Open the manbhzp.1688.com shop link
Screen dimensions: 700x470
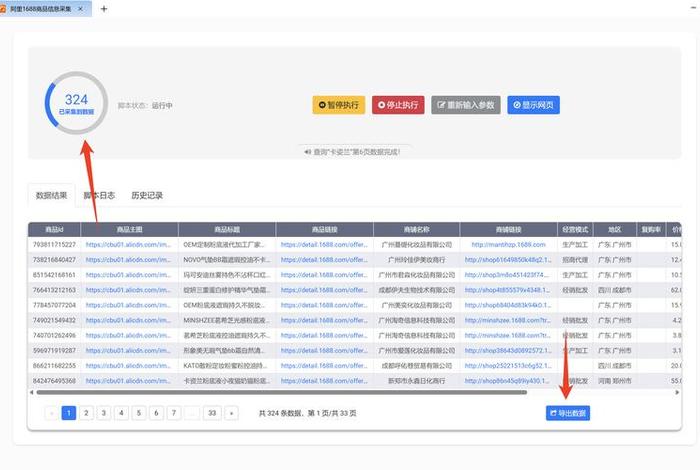coord(508,245)
